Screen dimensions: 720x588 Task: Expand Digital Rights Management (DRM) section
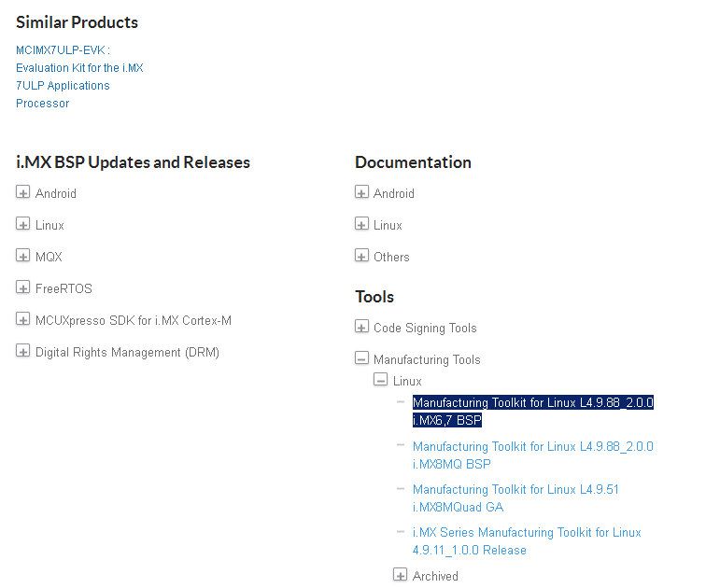tap(23, 352)
